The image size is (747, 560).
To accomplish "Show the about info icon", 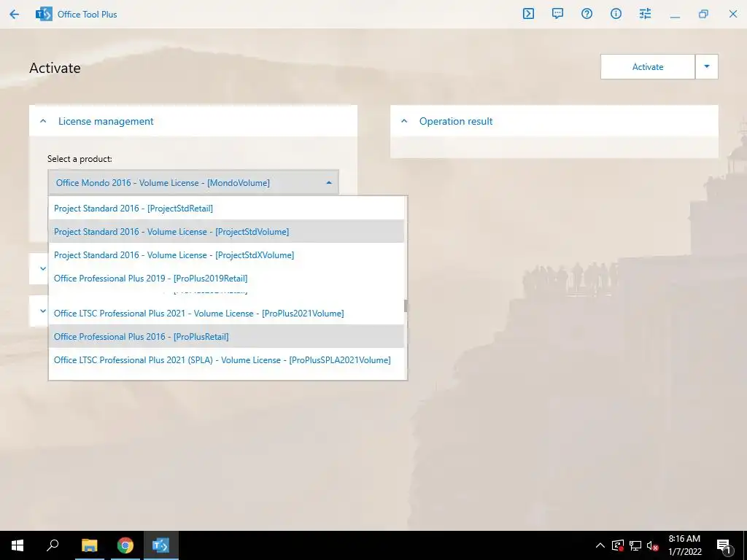I will point(616,14).
